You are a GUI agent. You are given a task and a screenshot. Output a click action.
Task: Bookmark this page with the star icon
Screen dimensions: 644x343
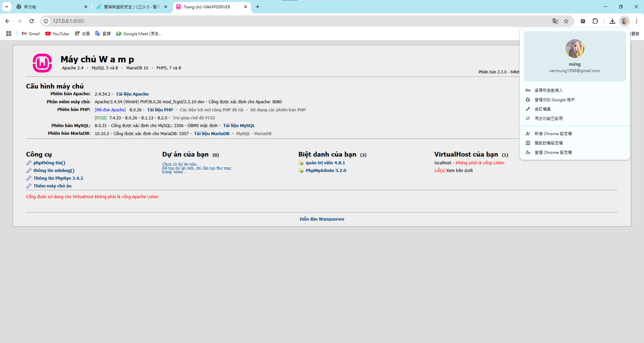[x=566, y=21]
